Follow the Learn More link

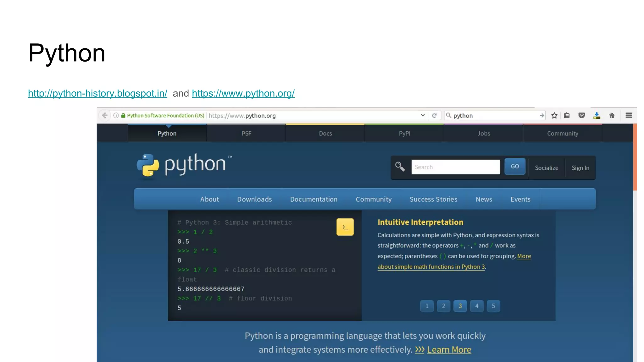[449, 350]
